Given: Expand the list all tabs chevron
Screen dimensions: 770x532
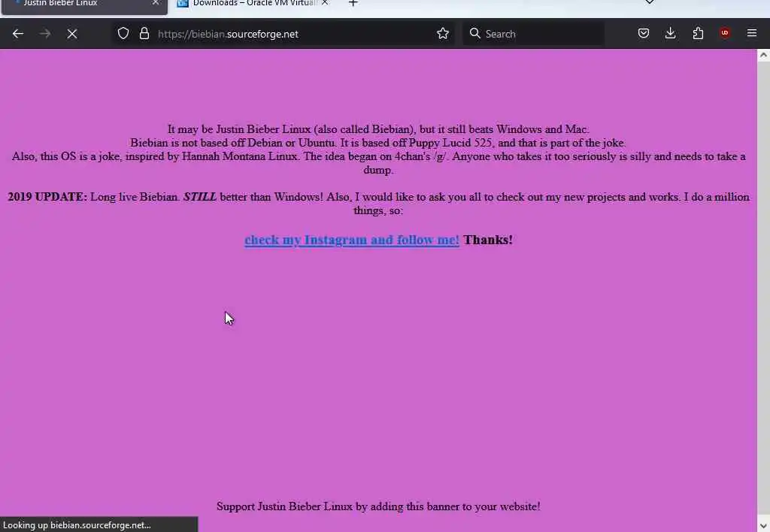Looking at the screenshot, I should click(x=650, y=2).
